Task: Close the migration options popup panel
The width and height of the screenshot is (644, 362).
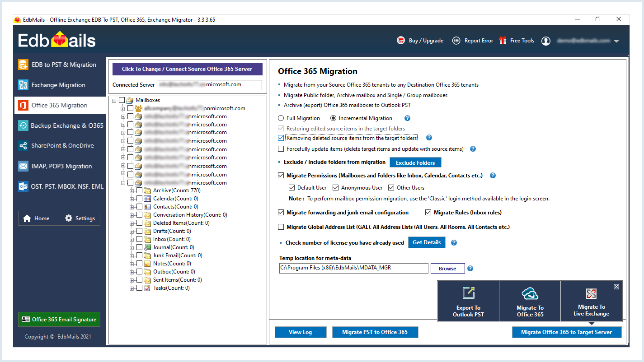Action: click(x=616, y=287)
